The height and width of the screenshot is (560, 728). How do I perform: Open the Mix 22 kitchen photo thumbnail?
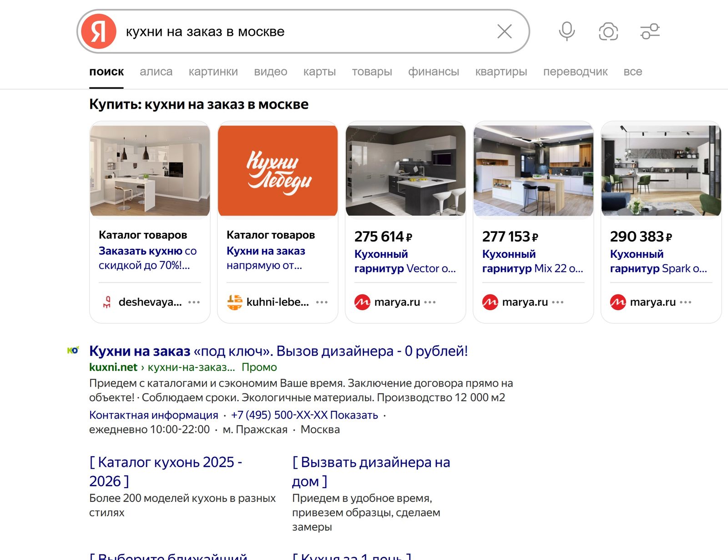pos(533,171)
